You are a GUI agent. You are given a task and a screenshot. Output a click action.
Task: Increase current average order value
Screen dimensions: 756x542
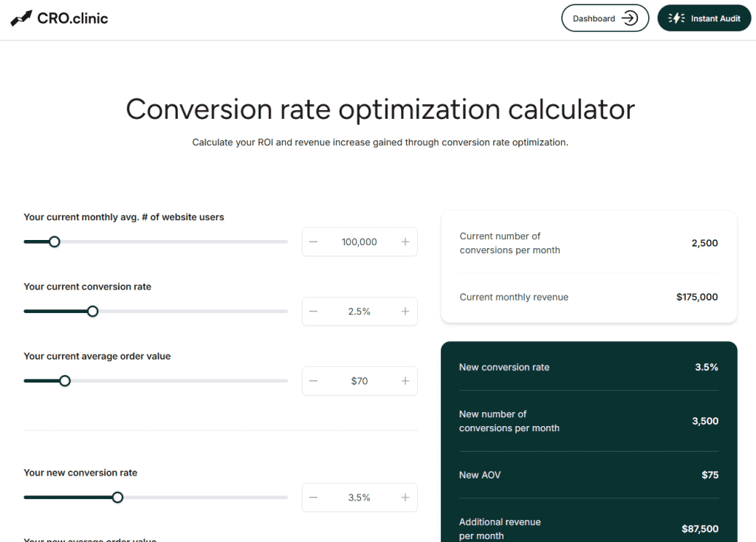pyautogui.click(x=405, y=381)
